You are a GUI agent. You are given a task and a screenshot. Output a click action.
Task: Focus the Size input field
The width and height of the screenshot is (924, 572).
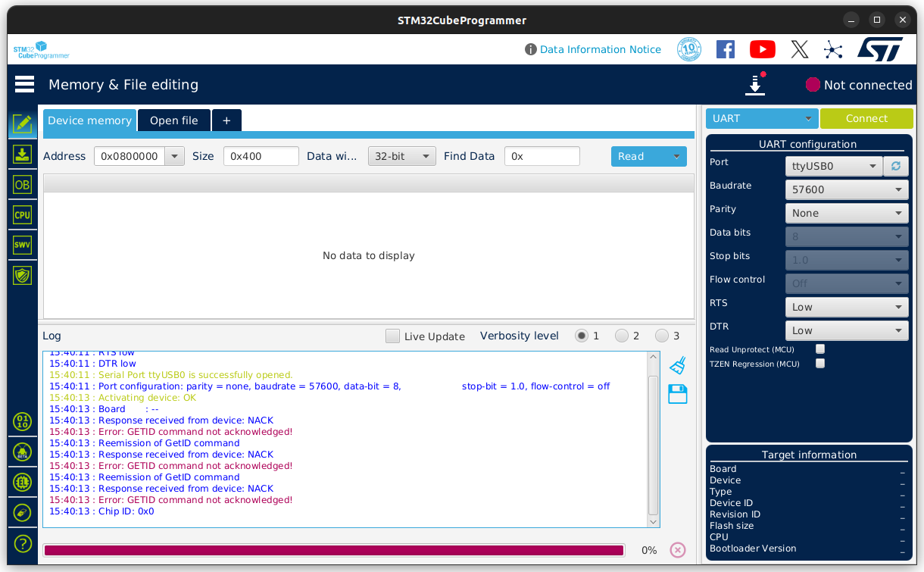pyautogui.click(x=261, y=156)
